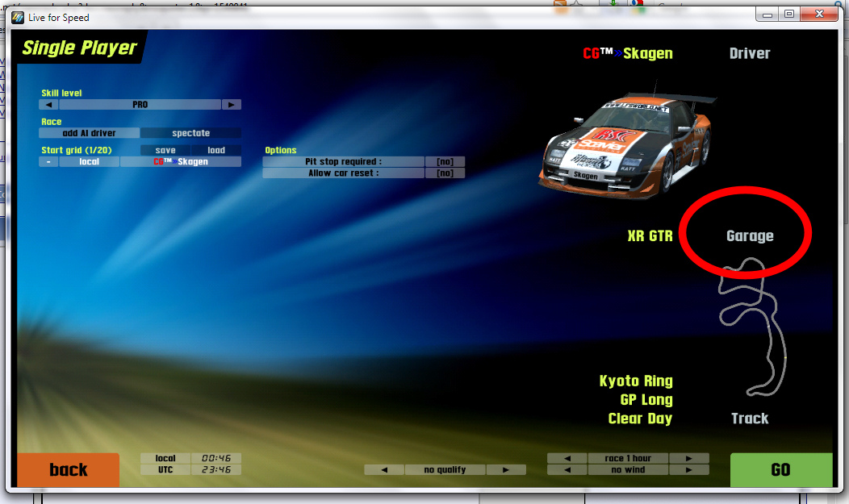Decrease skill level with left arrow

coord(48,104)
